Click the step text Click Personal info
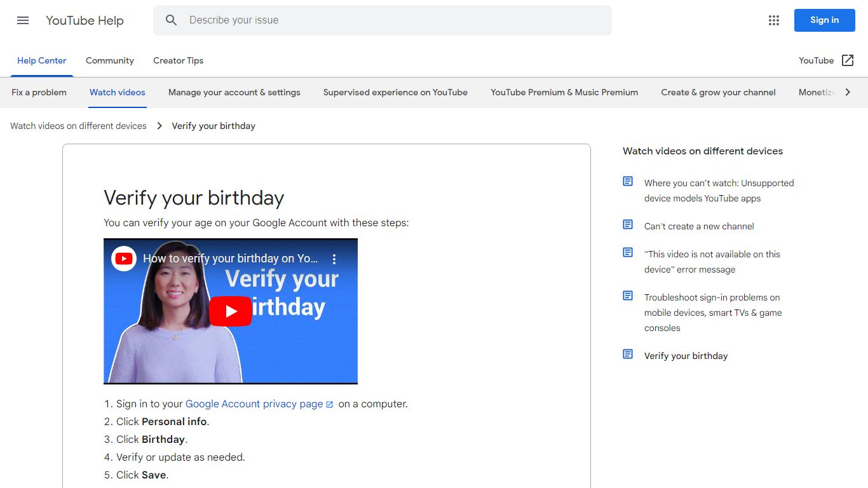868x488 pixels. (163, 422)
